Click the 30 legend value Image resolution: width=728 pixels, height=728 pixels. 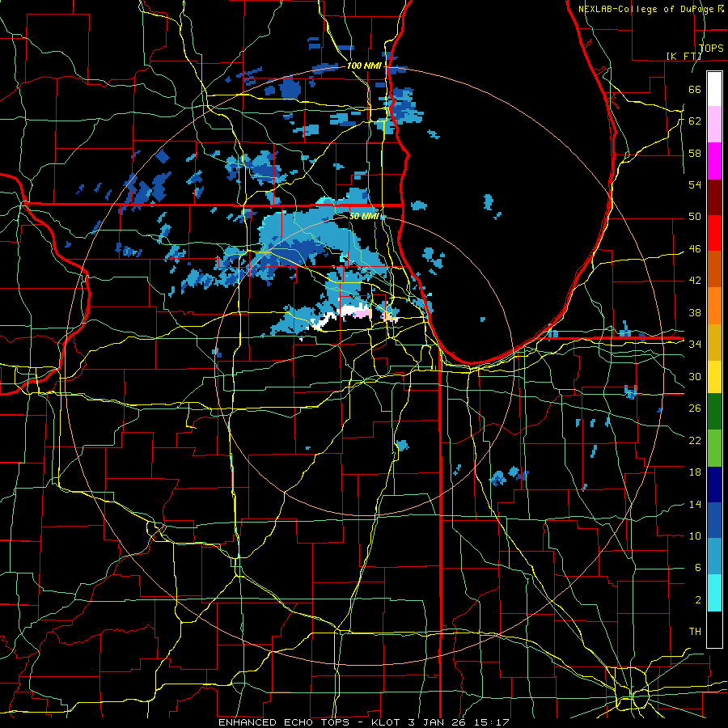(x=695, y=376)
